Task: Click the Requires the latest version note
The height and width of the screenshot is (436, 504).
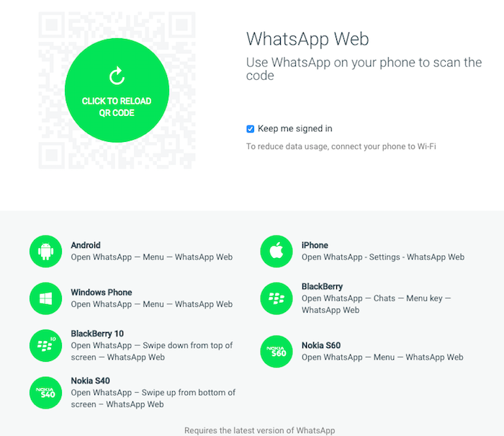Action: pyautogui.click(x=260, y=430)
